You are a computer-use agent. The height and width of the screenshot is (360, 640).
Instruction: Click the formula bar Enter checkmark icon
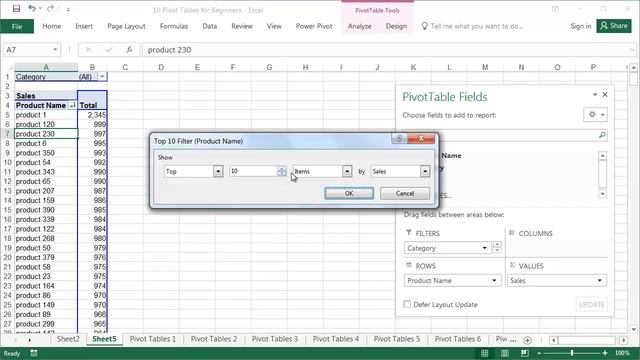pos(109,50)
